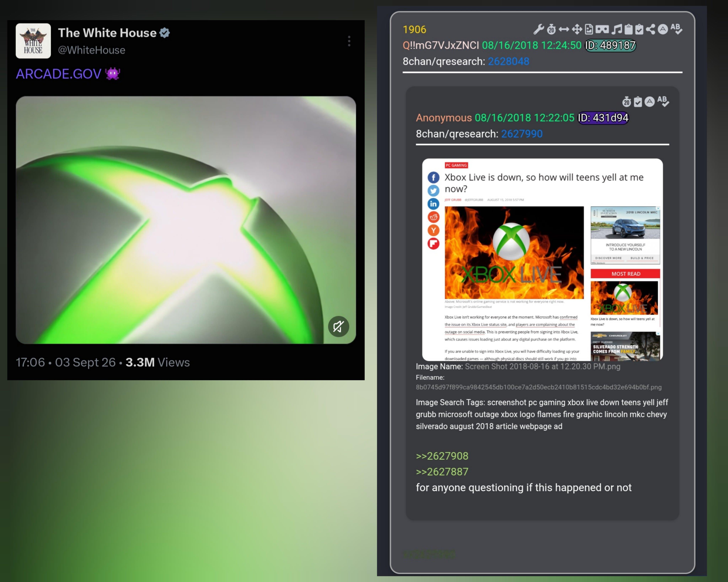728x582 pixels.
Task: Click the music note icon
Action: click(x=617, y=29)
